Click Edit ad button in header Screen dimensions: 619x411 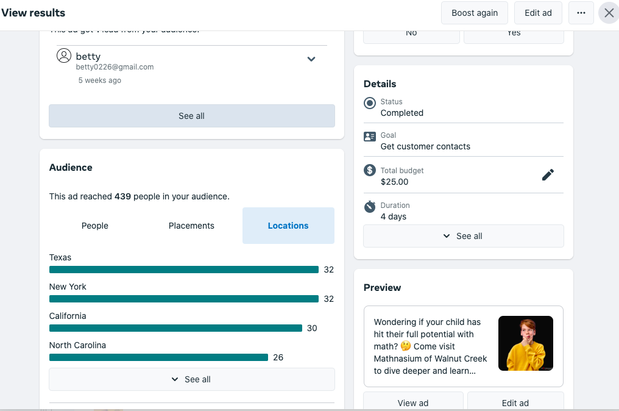point(539,13)
